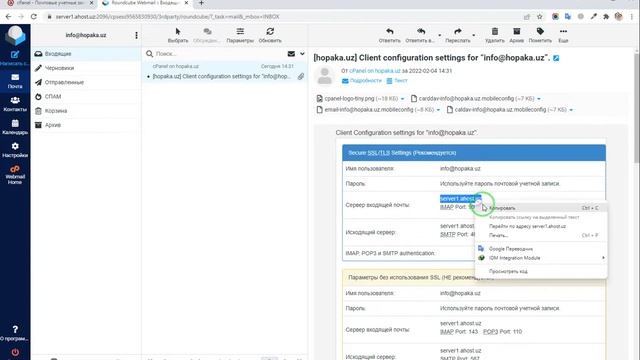Choose Печать in context menu
640x360 pixels.
541,236
